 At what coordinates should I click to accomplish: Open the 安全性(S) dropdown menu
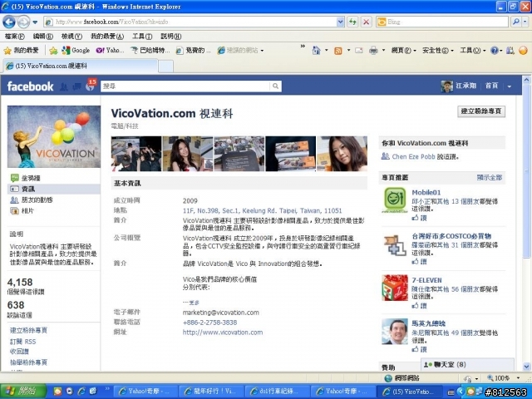pos(438,51)
